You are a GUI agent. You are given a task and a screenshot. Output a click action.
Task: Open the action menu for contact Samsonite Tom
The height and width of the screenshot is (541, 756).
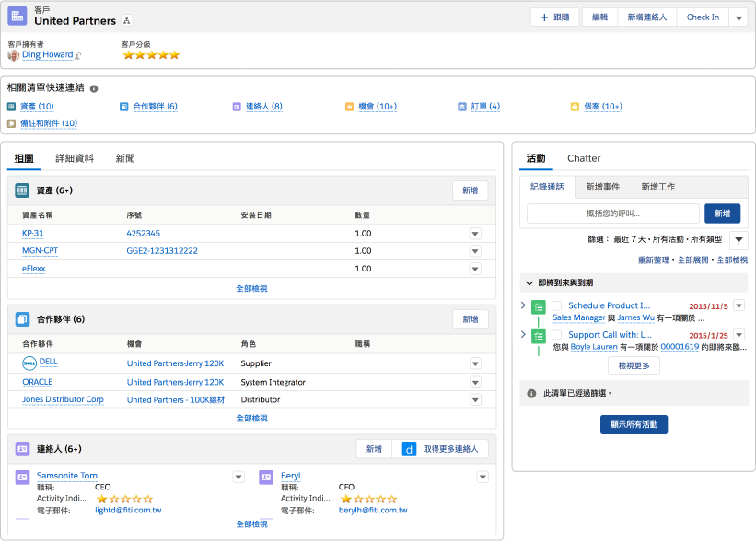pos(238,477)
